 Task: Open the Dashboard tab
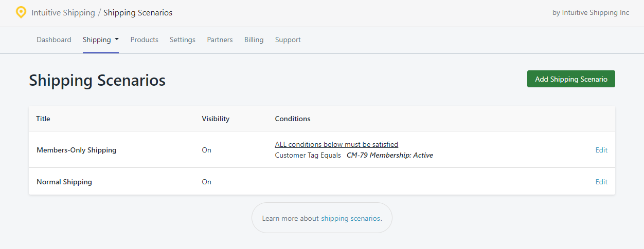click(54, 40)
